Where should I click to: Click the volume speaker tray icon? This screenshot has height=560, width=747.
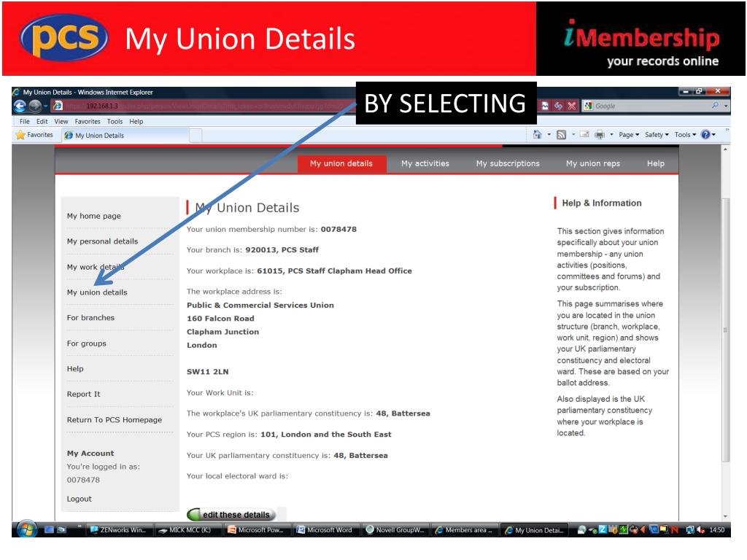tap(701, 530)
